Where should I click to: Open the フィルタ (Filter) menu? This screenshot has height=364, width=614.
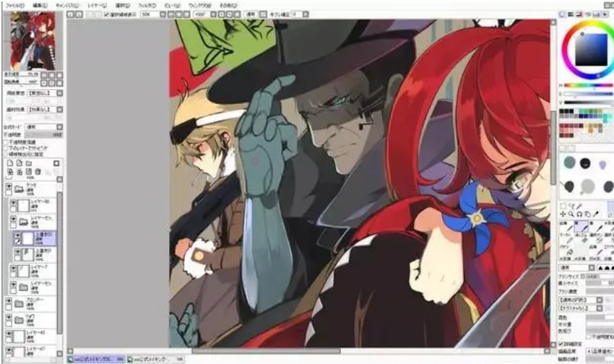147,6
